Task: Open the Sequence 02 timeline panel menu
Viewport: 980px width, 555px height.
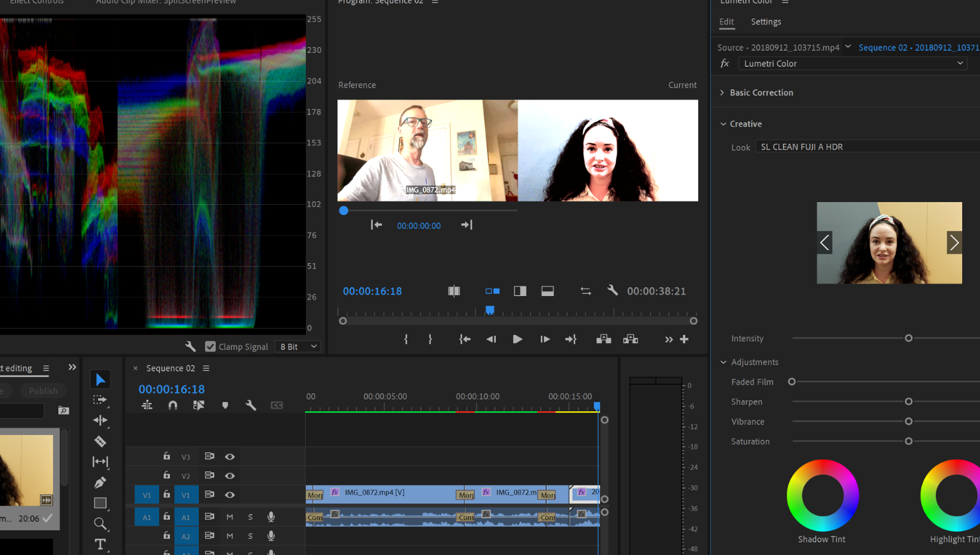Action: (206, 369)
